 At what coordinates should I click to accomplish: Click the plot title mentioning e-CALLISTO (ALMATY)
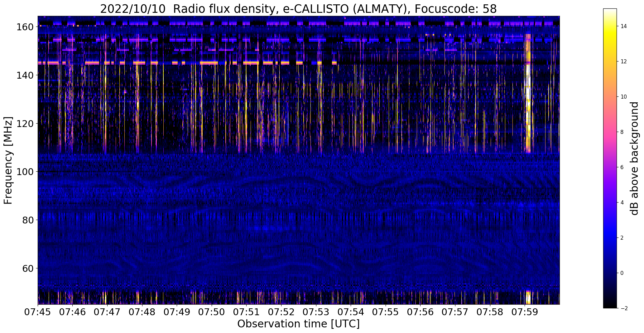(298, 9)
